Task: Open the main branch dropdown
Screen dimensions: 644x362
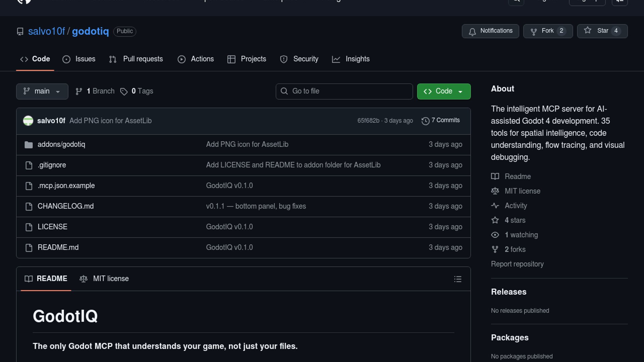Action: tap(42, 92)
